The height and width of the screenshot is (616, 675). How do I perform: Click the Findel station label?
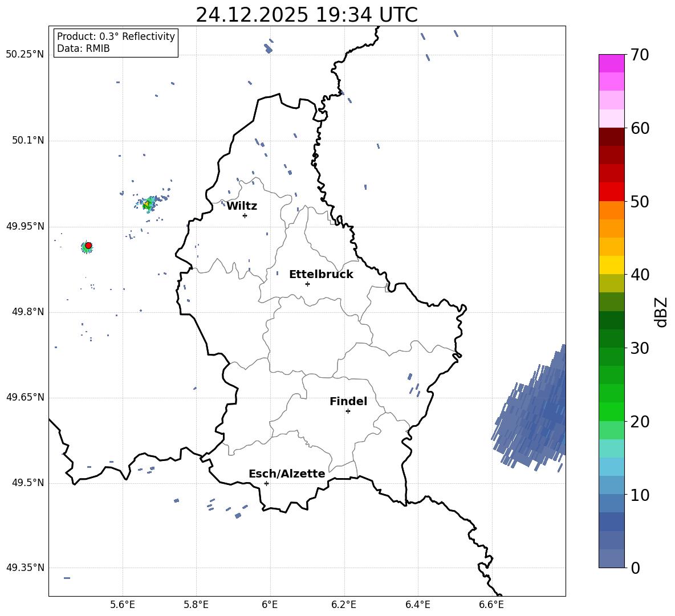tap(348, 401)
